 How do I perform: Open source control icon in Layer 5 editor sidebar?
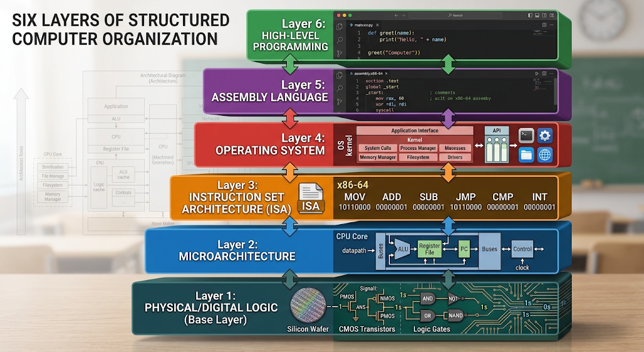coord(340,101)
